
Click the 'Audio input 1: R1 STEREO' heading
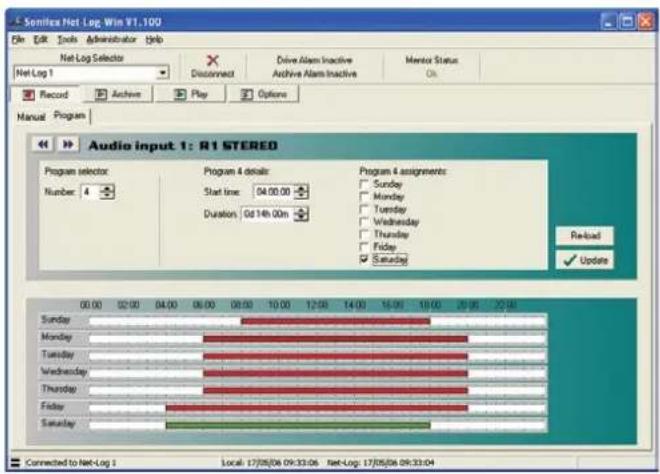[x=183, y=146]
